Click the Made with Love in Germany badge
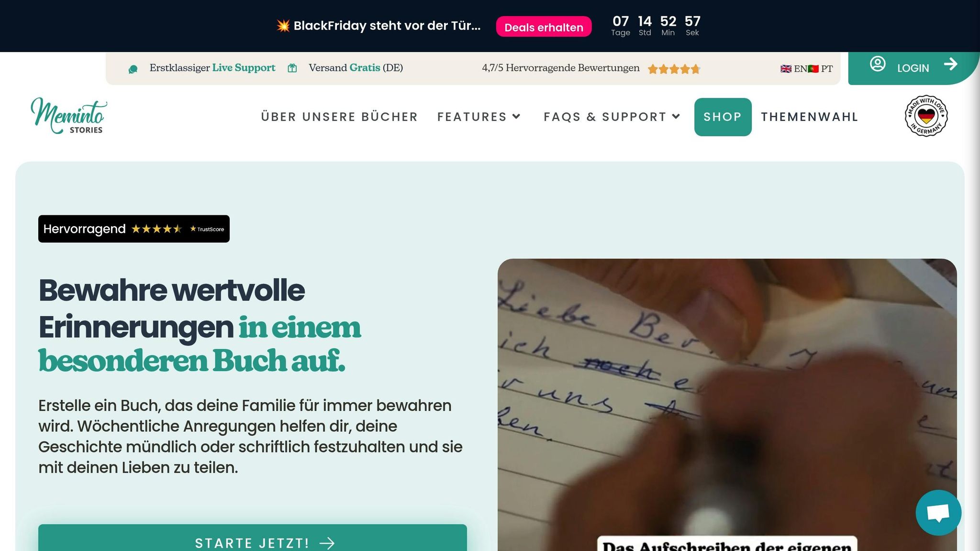The width and height of the screenshot is (980, 551). point(926,116)
